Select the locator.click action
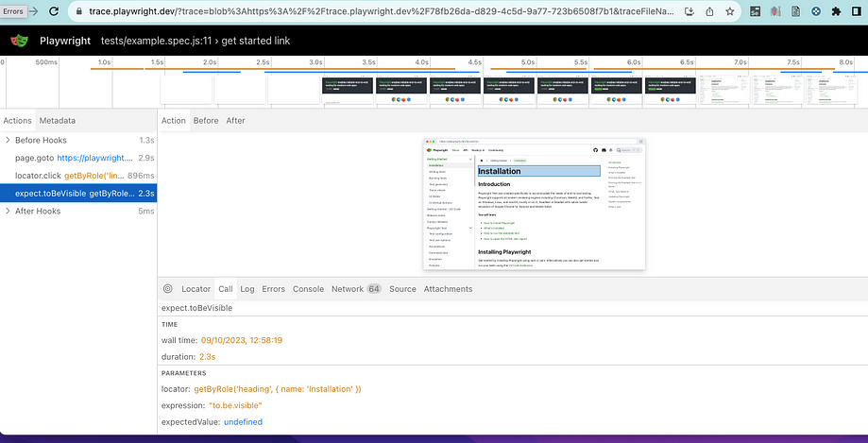Viewport: 868px width, 443px height. [x=78, y=176]
